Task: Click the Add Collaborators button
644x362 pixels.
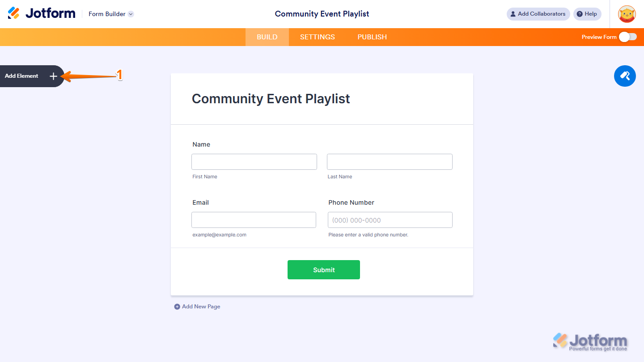Action: tap(538, 14)
